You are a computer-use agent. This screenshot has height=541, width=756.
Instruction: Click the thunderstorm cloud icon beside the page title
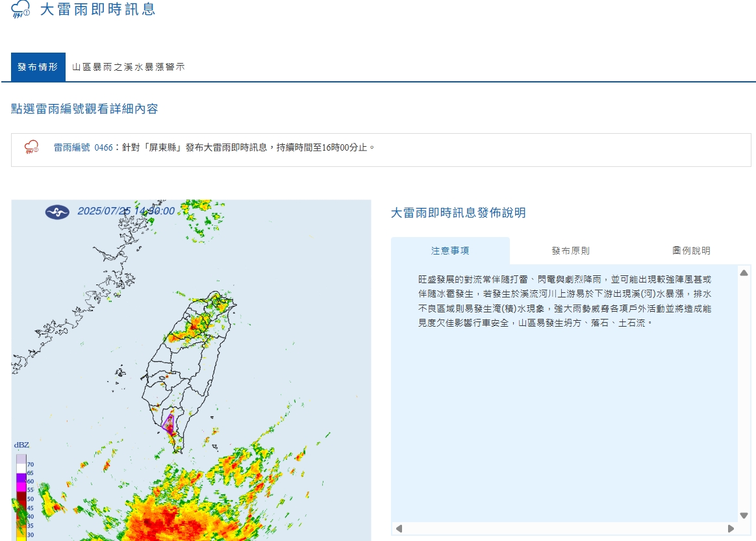tap(20, 9)
